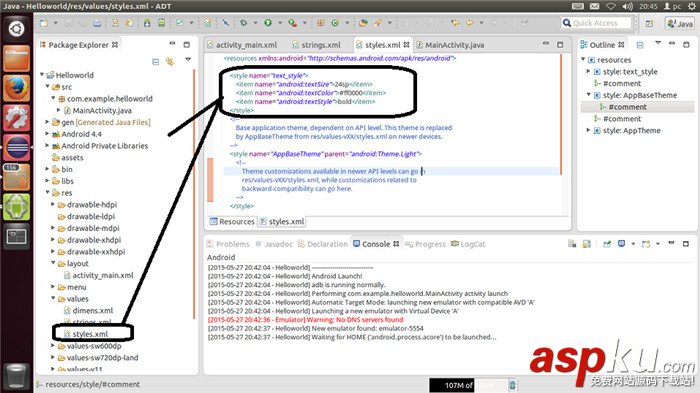The height and width of the screenshot is (393, 700).
Task: Click the Open Type toolbar icon
Action: tap(363, 23)
